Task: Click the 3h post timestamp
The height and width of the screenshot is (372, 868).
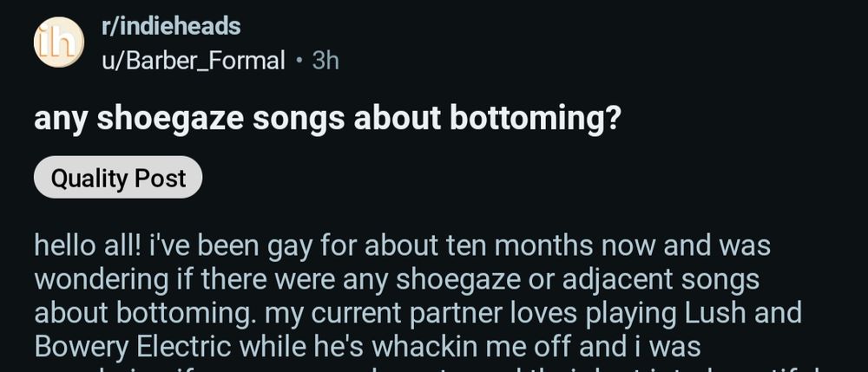Action: [x=325, y=61]
